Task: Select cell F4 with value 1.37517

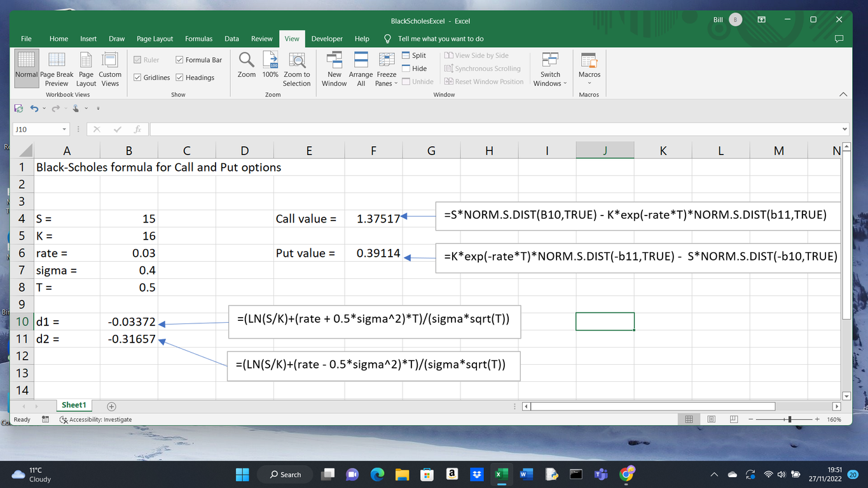Action: [373, 219]
